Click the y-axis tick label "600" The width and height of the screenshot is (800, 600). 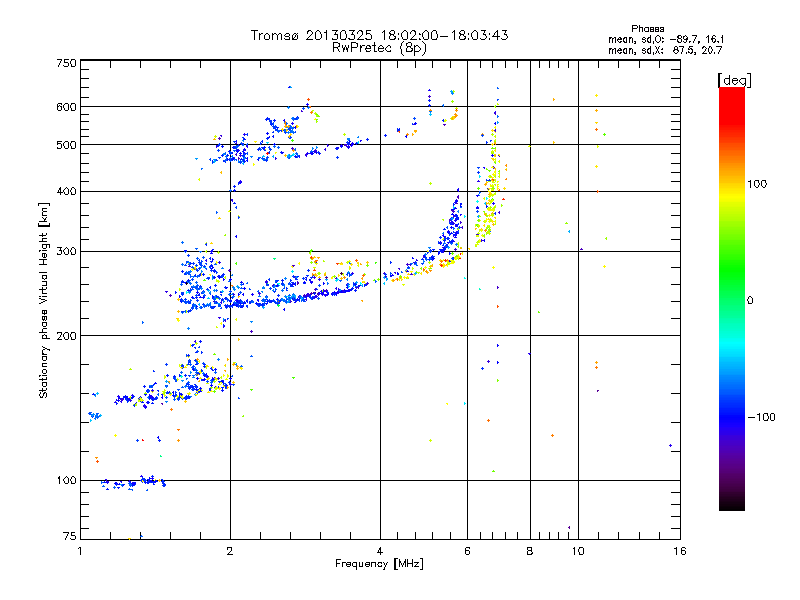click(66, 107)
